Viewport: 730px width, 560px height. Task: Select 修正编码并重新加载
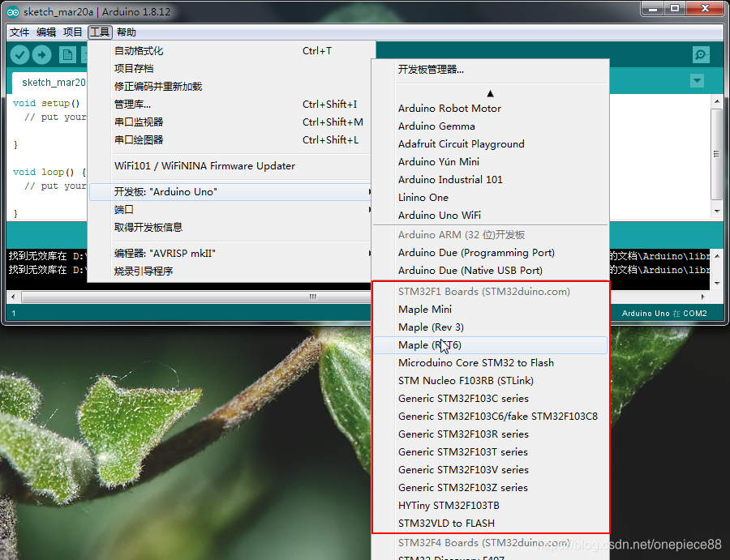pos(231,87)
